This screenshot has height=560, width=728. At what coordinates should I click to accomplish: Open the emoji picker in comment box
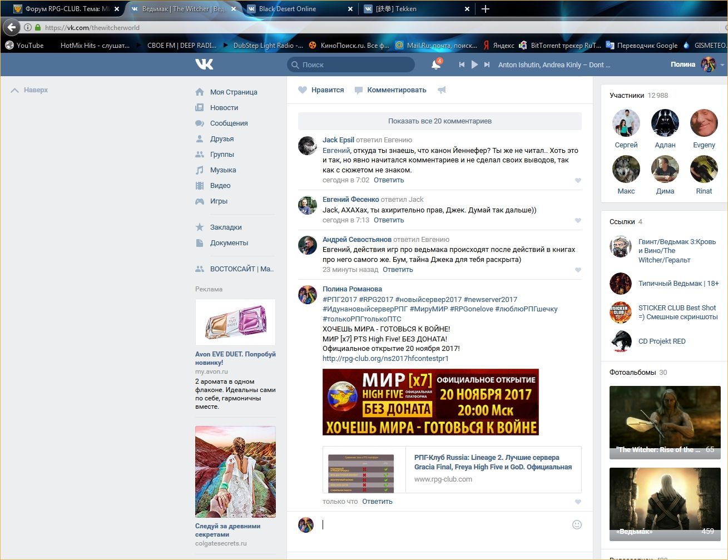coord(577,524)
